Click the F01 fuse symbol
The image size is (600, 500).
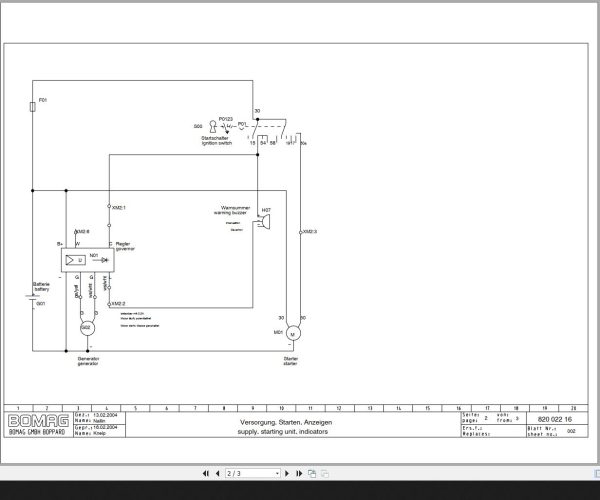[x=33, y=107]
